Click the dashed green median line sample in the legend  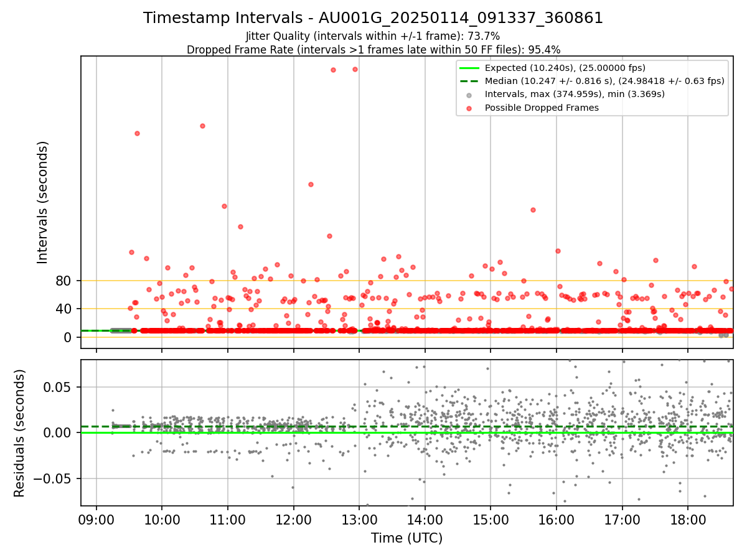[469, 82]
